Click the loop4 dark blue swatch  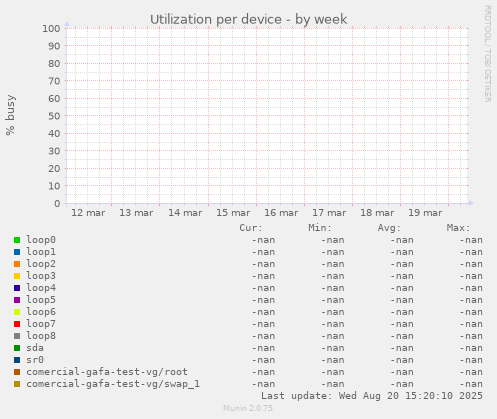(x=17, y=288)
